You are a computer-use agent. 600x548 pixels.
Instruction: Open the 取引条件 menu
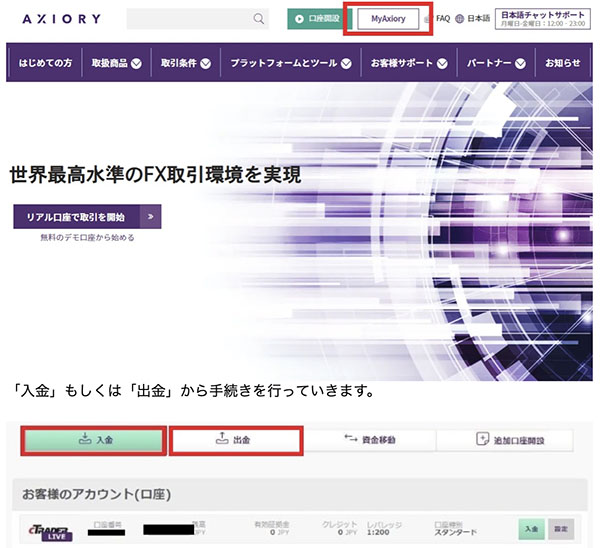click(179, 63)
